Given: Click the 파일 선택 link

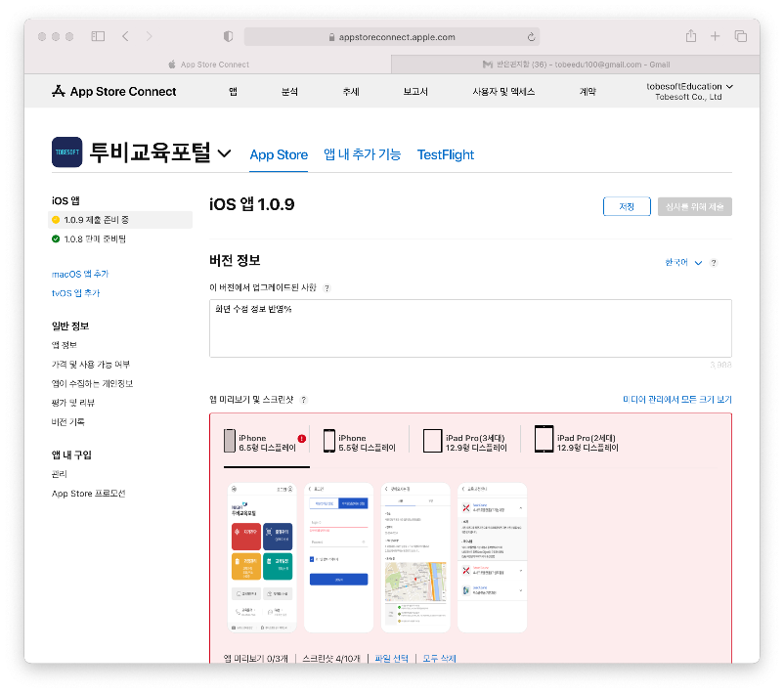Looking at the screenshot, I should [391, 659].
